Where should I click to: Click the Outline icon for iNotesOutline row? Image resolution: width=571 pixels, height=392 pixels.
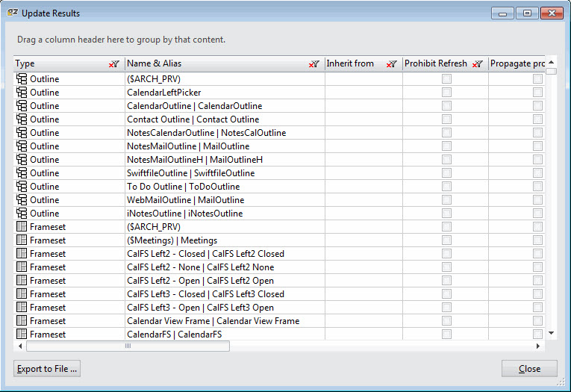pyautogui.click(x=22, y=214)
